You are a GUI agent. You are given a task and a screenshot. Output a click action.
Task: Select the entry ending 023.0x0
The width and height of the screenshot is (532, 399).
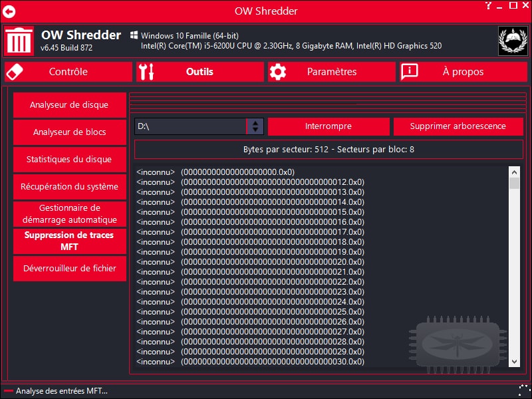click(x=251, y=292)
